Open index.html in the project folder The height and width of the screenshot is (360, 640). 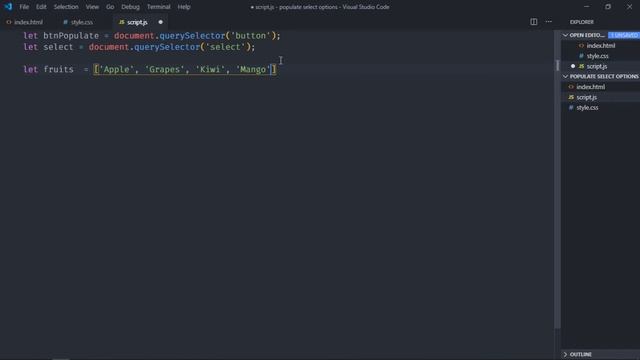(x=591, y=87)
